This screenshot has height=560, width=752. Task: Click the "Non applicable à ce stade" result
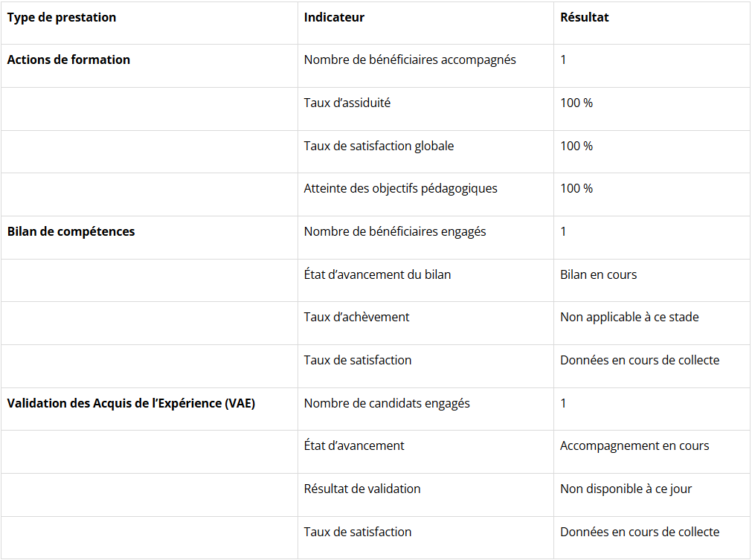pos(629,317)
